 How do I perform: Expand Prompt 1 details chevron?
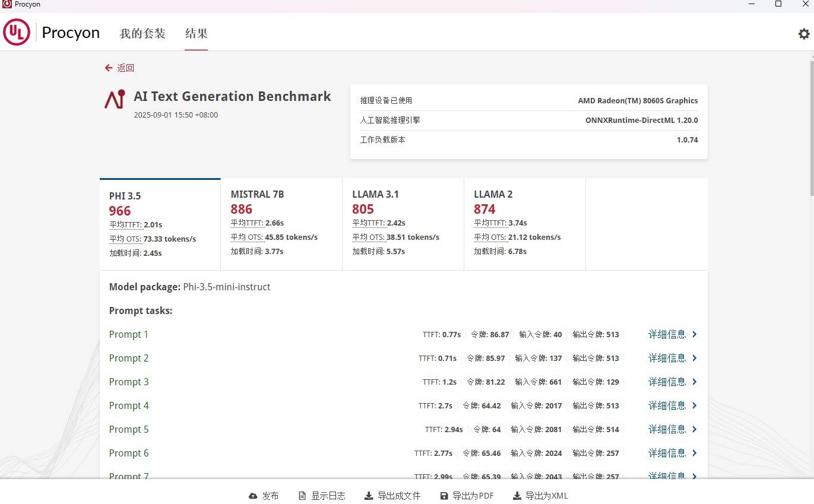coord(695,334)
